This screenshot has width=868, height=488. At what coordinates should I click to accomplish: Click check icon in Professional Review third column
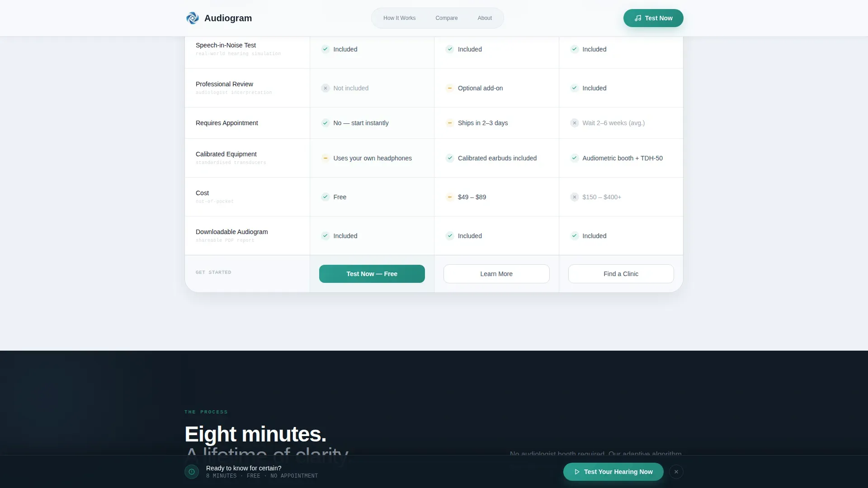point(575,88)
